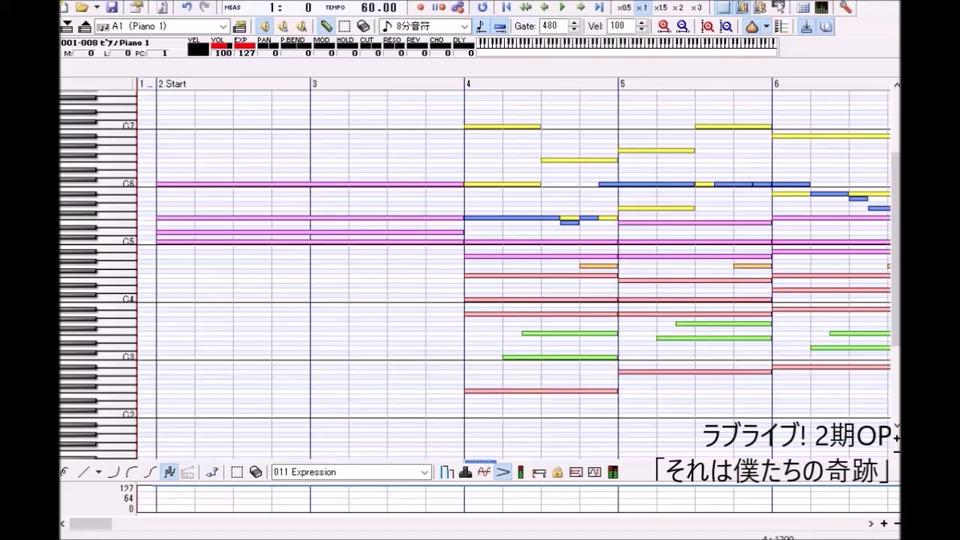The width and height of the screenshot is (960, 540).
Task: Zoom in horizontally with red magnifier
Action: click(x=664, y=26)
